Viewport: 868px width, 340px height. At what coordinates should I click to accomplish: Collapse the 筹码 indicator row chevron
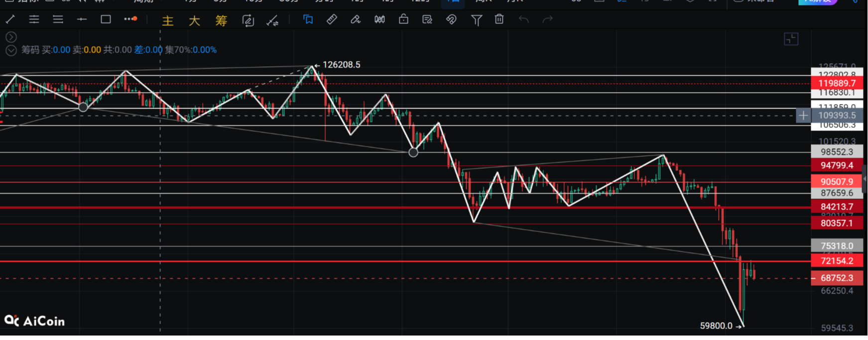(11, 50)
